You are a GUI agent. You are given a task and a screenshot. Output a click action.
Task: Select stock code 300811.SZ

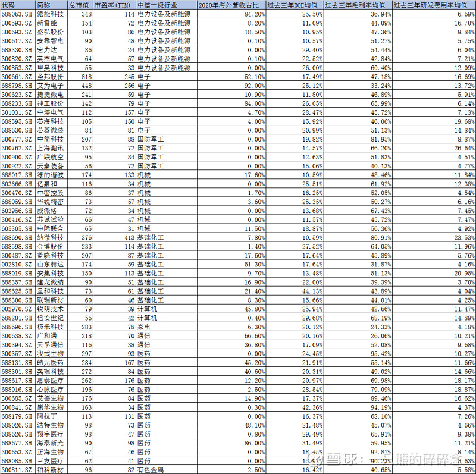click(17, 470)
